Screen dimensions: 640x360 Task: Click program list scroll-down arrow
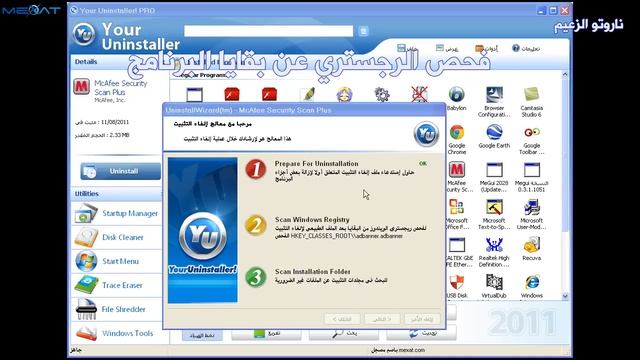565,296
